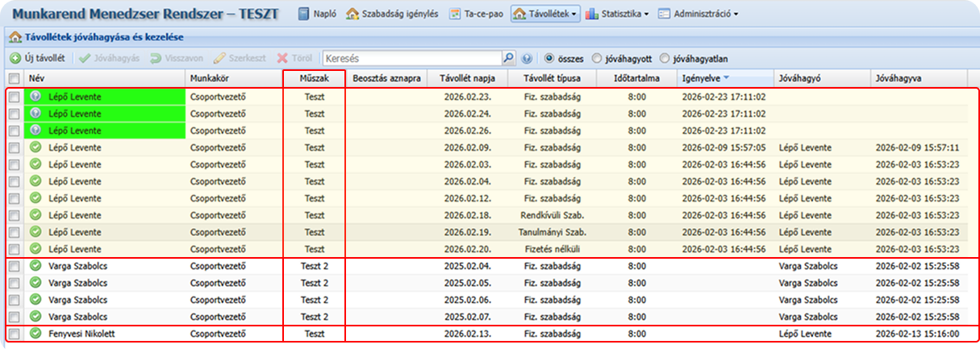Select the jóváhagyatlan filter radio button

[665, 58]
